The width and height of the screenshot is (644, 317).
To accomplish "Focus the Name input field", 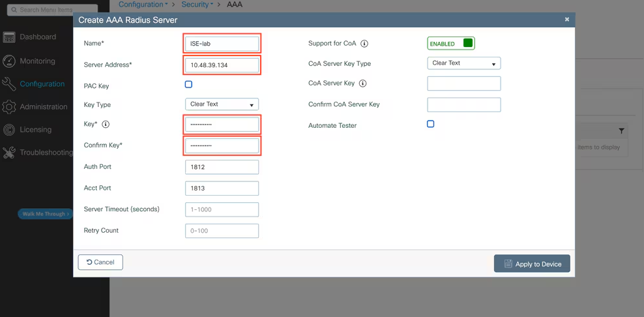I will click(x=222, y=44).
